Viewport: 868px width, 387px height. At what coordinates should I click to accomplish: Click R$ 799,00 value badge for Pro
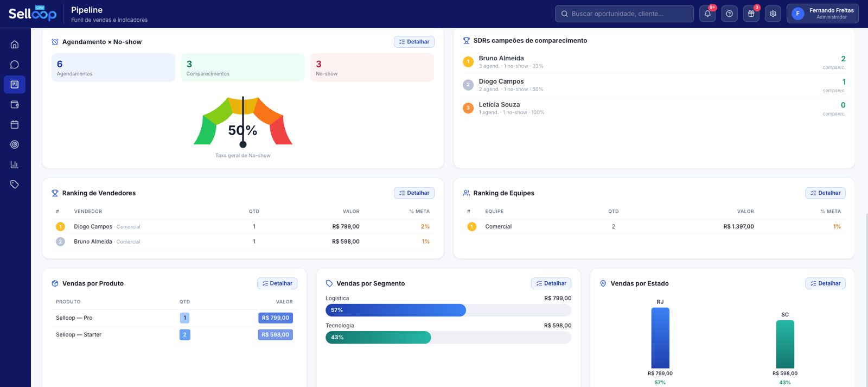[x=276, y=318]
